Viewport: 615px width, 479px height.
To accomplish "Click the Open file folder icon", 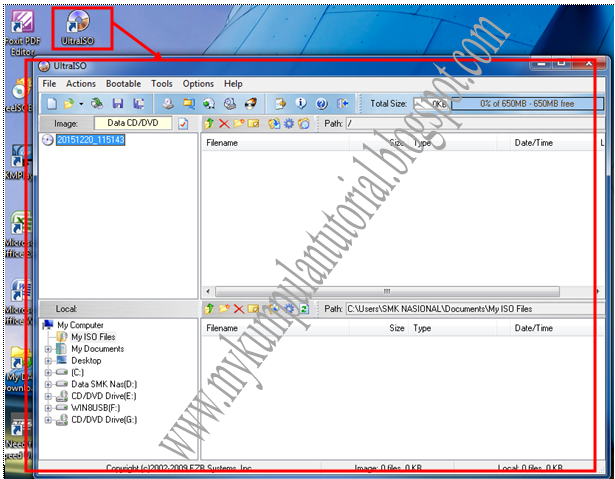I will (69, 104).
